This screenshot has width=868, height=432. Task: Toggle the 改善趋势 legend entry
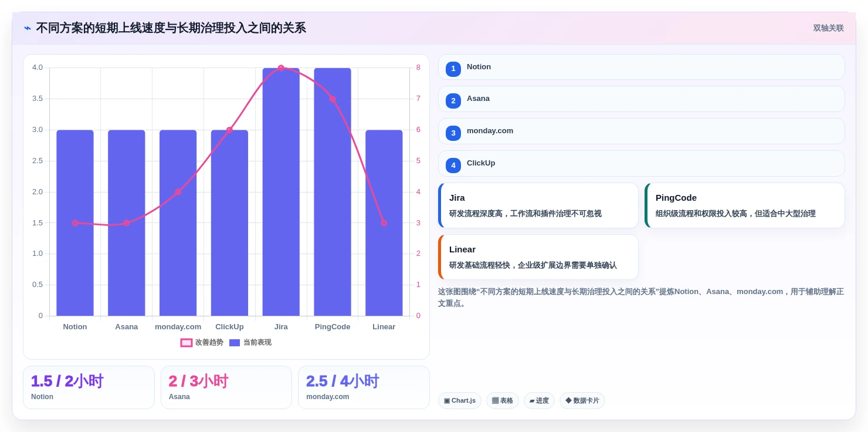click(202, 343)
